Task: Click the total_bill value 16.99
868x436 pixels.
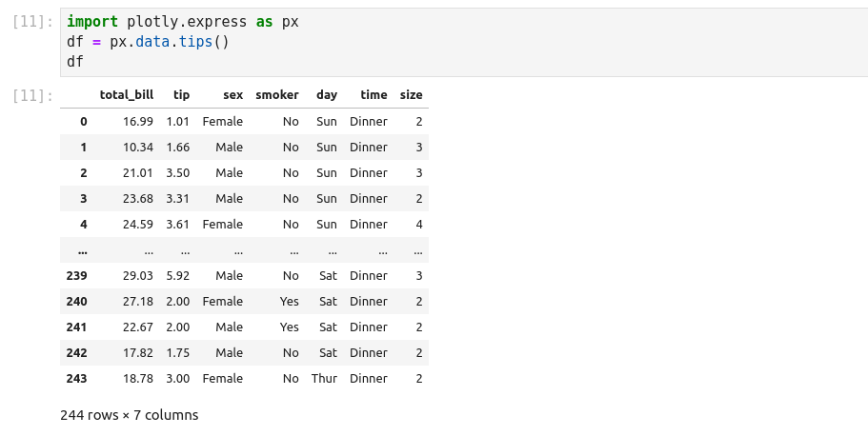Action: coord(137,122)
